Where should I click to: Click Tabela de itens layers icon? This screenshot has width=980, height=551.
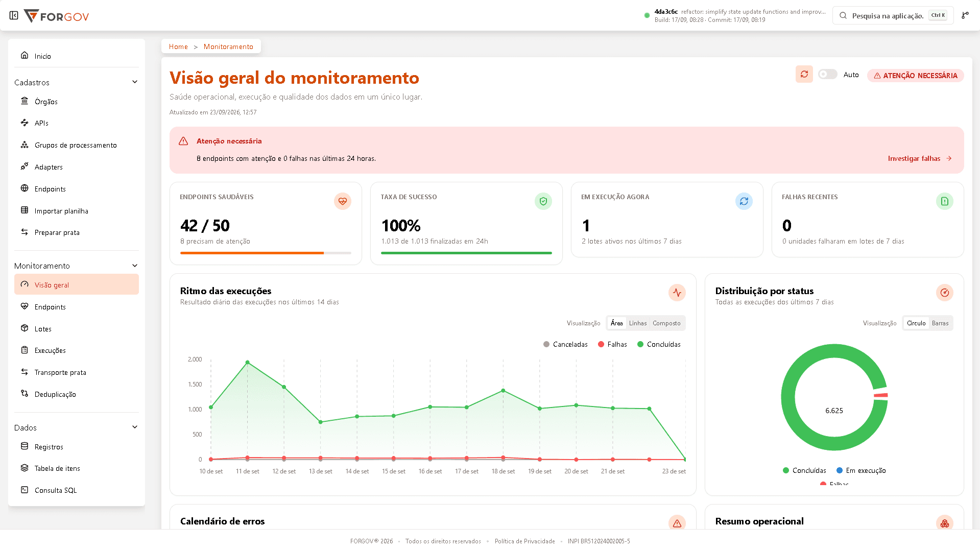(x=25, y=468)
